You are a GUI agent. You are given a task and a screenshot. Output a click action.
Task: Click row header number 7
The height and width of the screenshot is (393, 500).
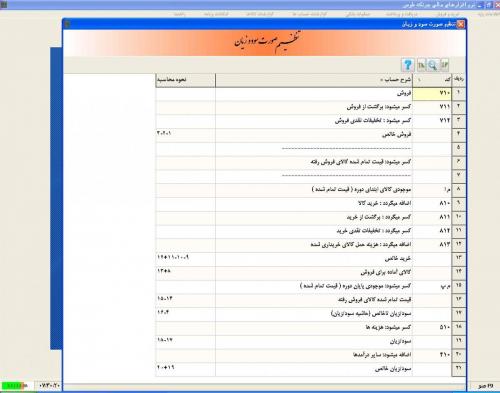pyautogui.click(x=459, y=176)
